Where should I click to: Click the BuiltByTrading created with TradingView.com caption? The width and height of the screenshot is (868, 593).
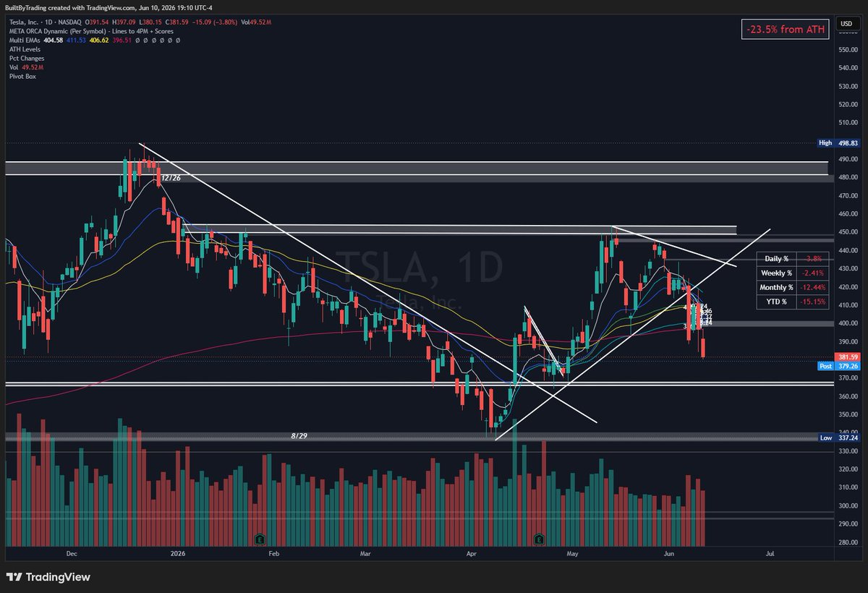coord(109,8)
